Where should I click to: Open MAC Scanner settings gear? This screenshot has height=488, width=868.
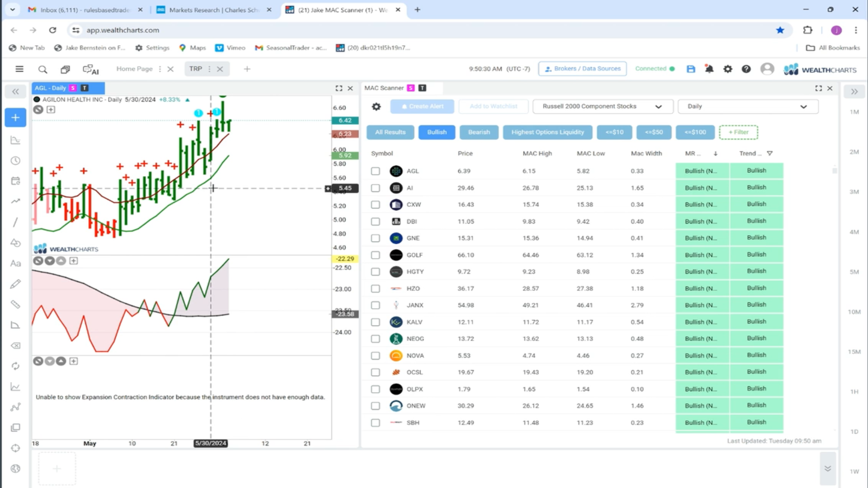coord(376,107)
